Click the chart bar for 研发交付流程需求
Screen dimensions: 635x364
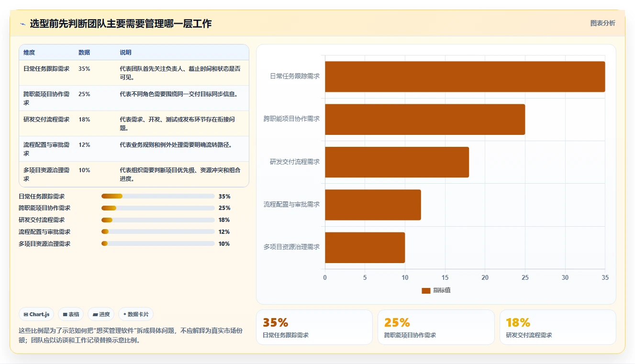(x=397, y=162)
